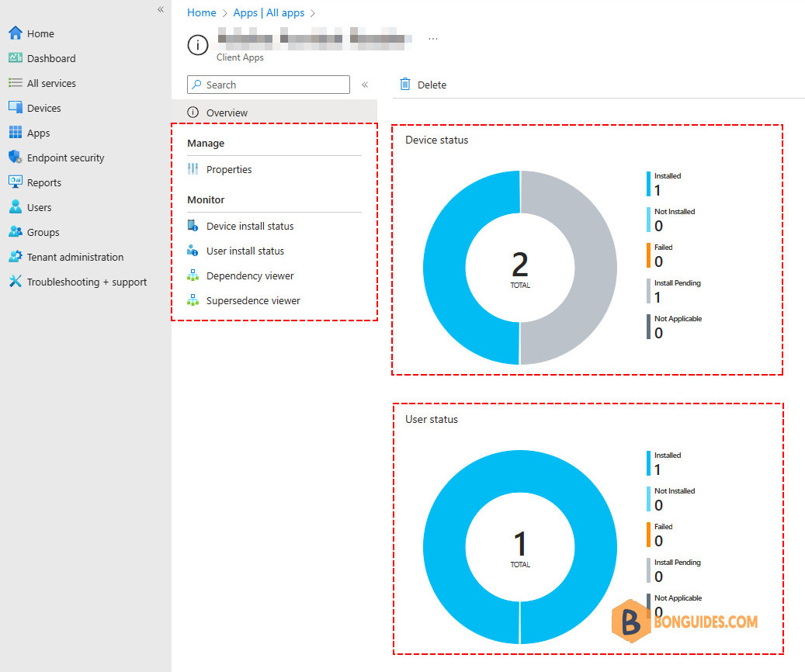Click the Supersedence viewer hierarchy icon
Viewport: 805px width, 672px height.
(193, 300)
